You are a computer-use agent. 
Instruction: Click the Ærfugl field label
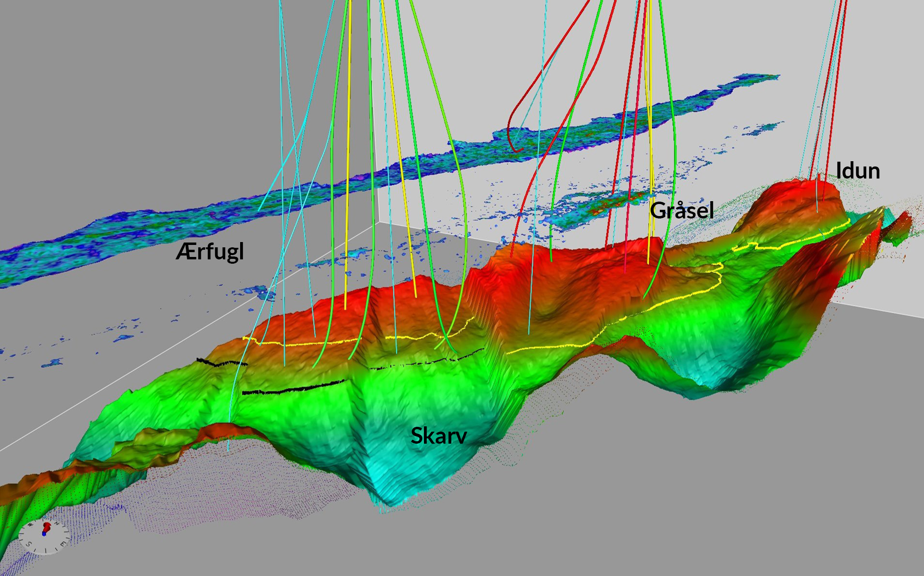click(x=210, y=251)
